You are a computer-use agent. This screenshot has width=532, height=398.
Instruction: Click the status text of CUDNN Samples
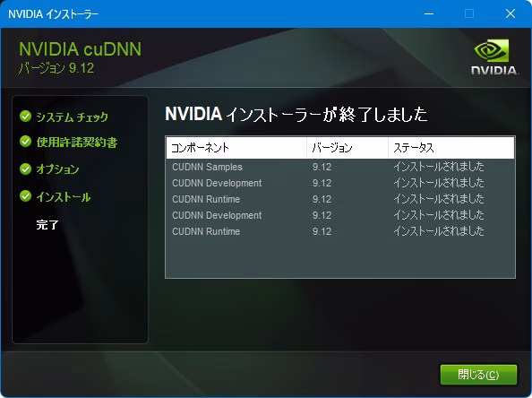[x=439, y=167]
